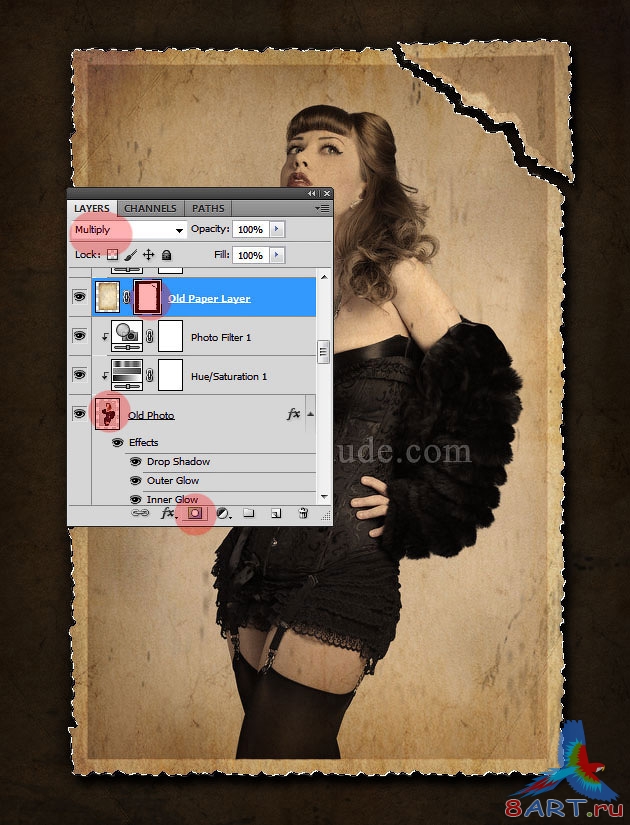Open the layer style fx menu icon
This screenshot has height=825, width=630.
[x=167, y=513]
